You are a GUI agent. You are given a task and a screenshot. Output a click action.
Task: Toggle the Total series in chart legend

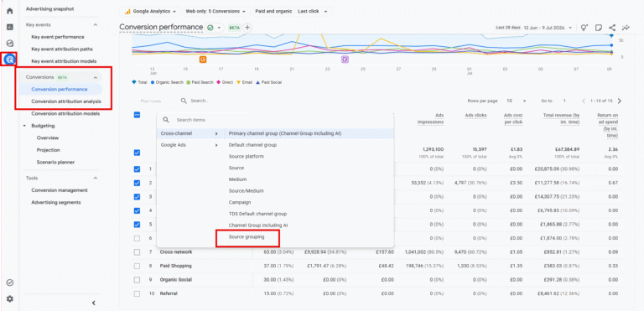point(139,82)
